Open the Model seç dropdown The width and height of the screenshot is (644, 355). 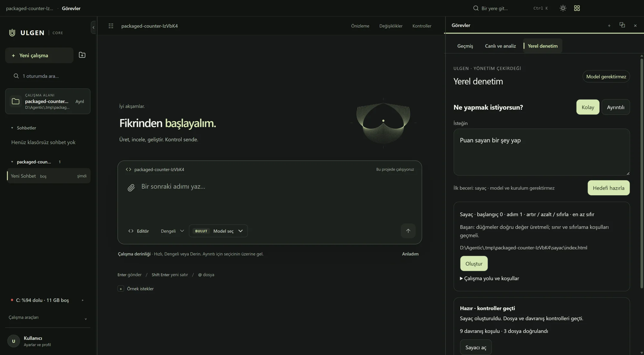[x=218, y=231]
